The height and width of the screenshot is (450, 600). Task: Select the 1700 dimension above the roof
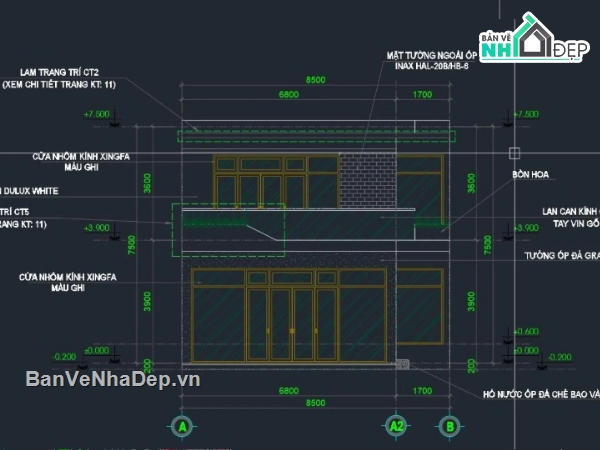(x=422, y=95)
